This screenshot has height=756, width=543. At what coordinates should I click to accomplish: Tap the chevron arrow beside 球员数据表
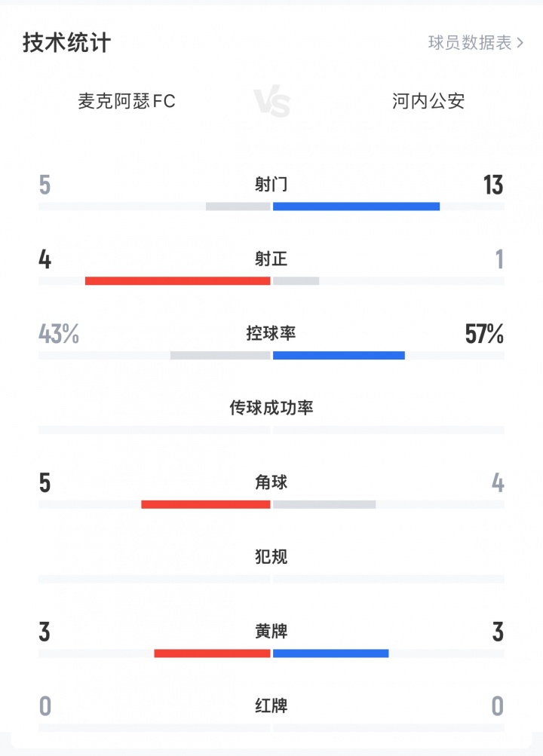pyautogui.click(x=520, y=43)
